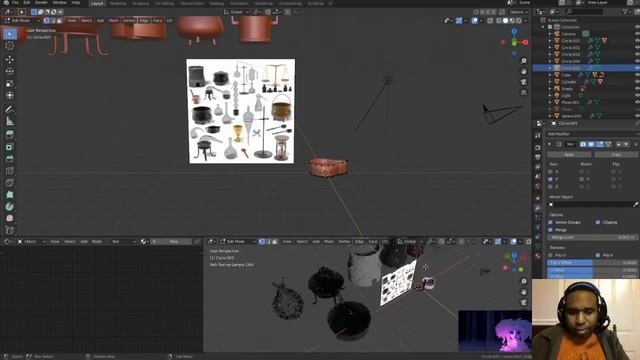Viewport: 640px width, 360px height.
Task: Click the pan hand icon in the top viewport
Action: tap(524, 71)
